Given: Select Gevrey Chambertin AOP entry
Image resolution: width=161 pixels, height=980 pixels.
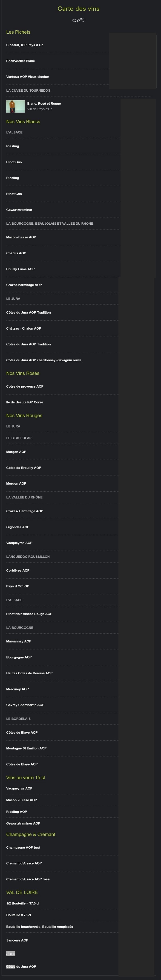Looking at the screenshot, I should pos(26,705).
